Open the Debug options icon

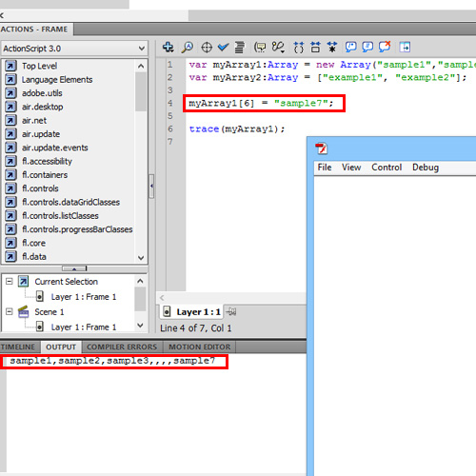(278, 48)
